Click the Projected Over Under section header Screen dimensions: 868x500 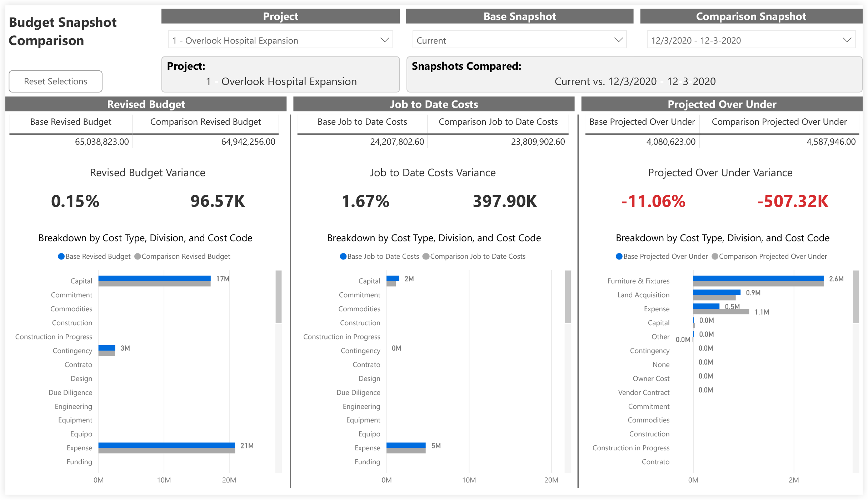pos(722,104)
